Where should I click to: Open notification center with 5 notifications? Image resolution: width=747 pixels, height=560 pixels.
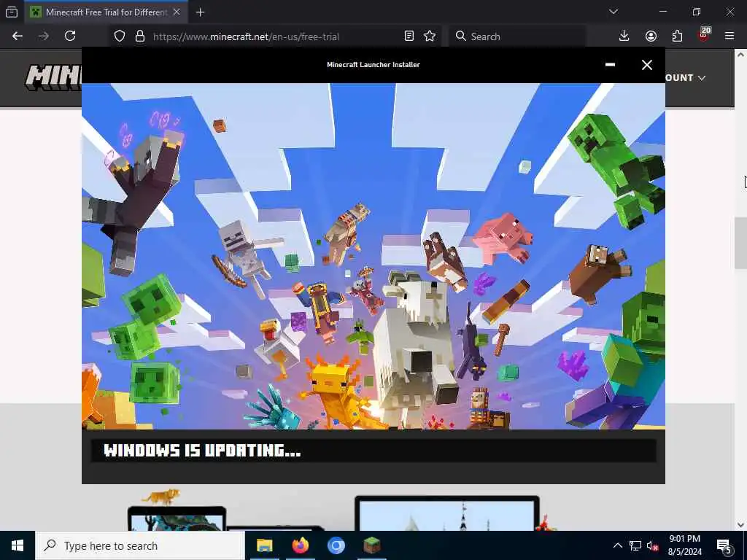point(724,546)
